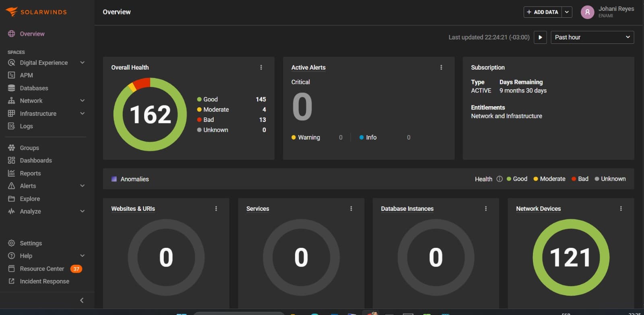Open Databases section
The image size is (644, 315).
click(34, 88)
